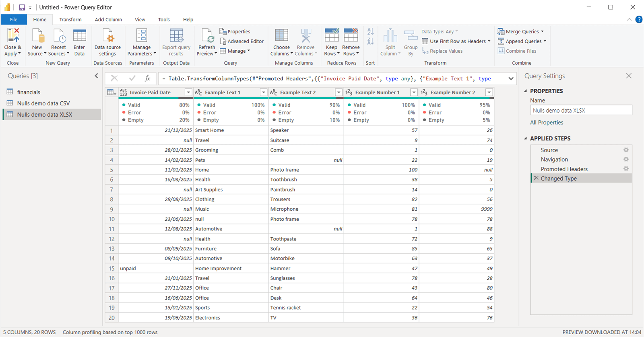Open the All Properties link
The height and width of the screenshot is (337, 644).
tap(547, 122)
